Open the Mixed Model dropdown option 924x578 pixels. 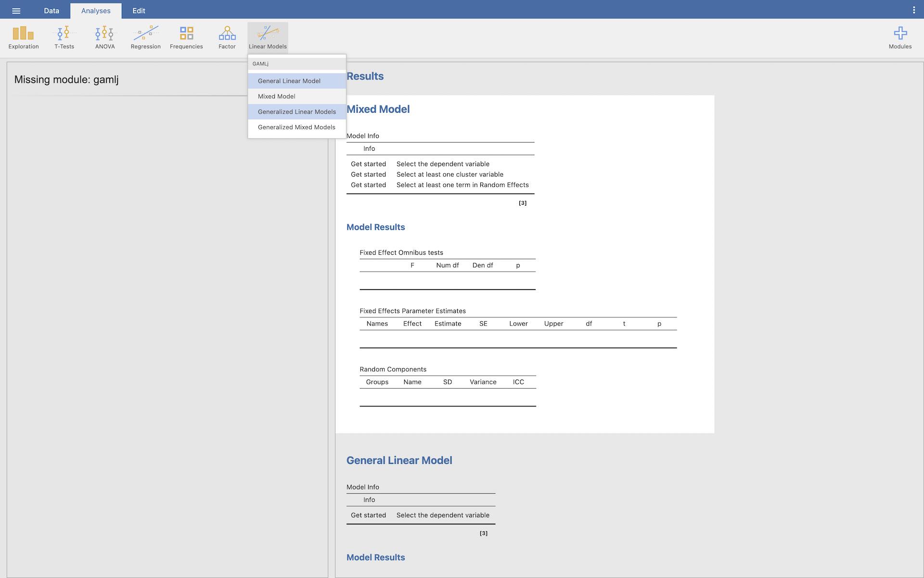(276, 96)
